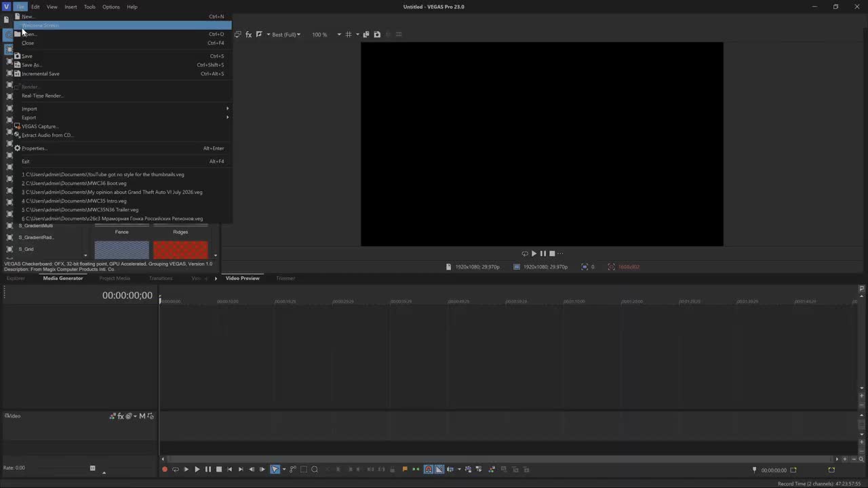Toggle loop playback under the video preview
The width and height of the screenshot is (868, 488).
tap(525, 253)
